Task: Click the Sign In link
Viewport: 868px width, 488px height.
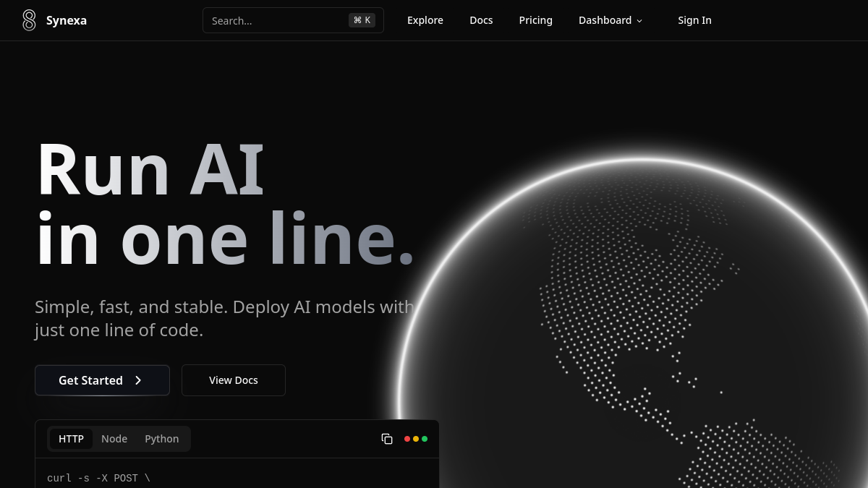Action: (694, 20)
